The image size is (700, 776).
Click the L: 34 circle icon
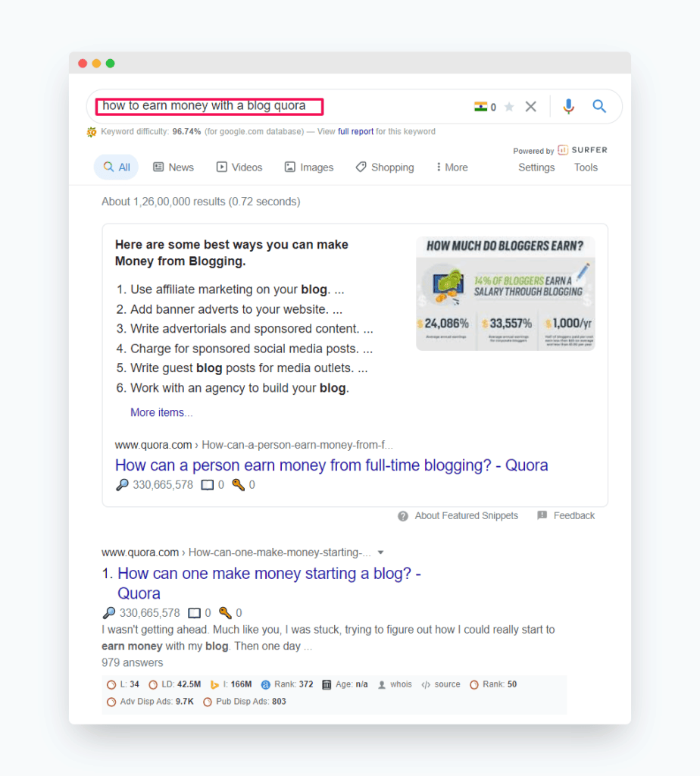click(x=111, y=685)
